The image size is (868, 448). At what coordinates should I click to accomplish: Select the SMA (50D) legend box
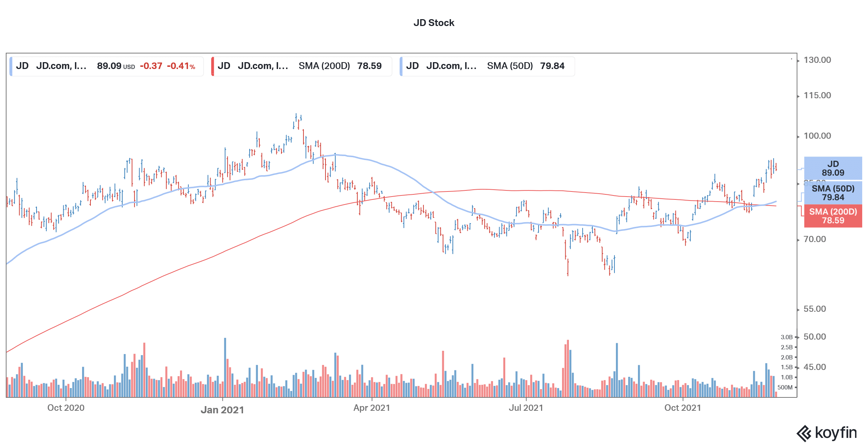click(487, 66)
